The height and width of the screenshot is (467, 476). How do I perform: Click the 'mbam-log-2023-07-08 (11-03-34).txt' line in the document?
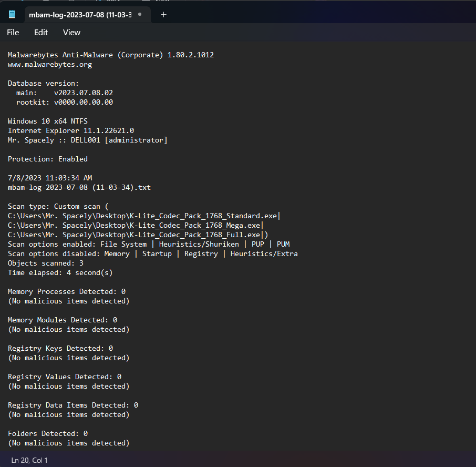79,187
